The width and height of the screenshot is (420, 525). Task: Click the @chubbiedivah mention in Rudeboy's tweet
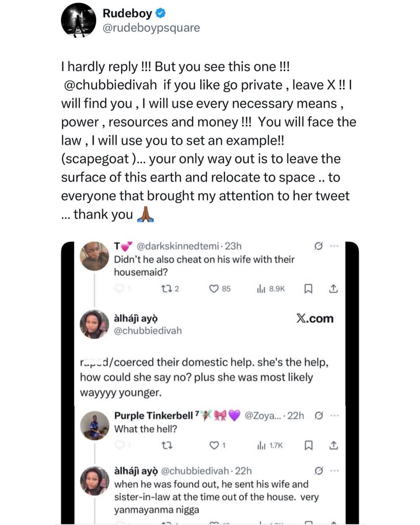coord(110,85)
